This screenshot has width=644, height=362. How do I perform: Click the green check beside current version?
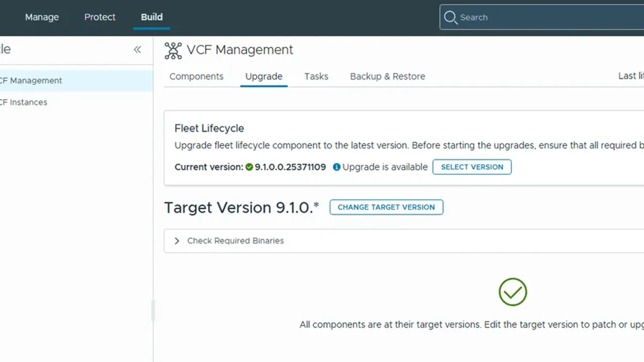(249, 167)
